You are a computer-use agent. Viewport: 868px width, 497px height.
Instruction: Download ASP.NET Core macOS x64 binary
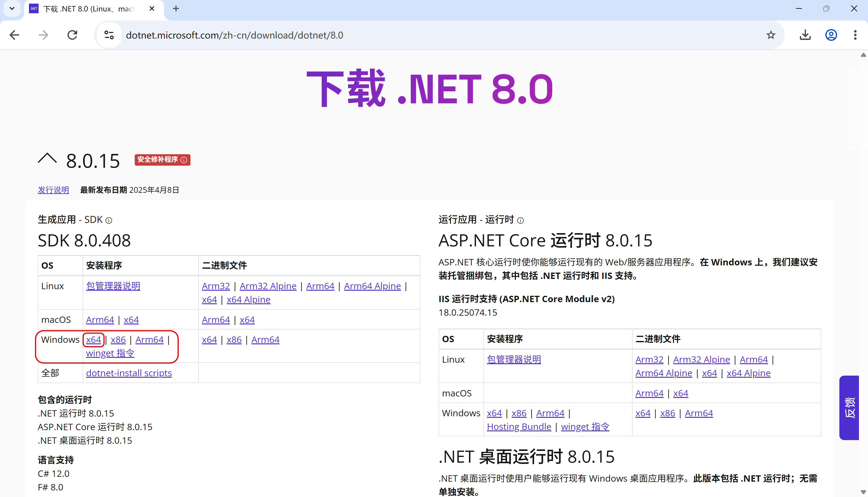click(x=681, y=393)
